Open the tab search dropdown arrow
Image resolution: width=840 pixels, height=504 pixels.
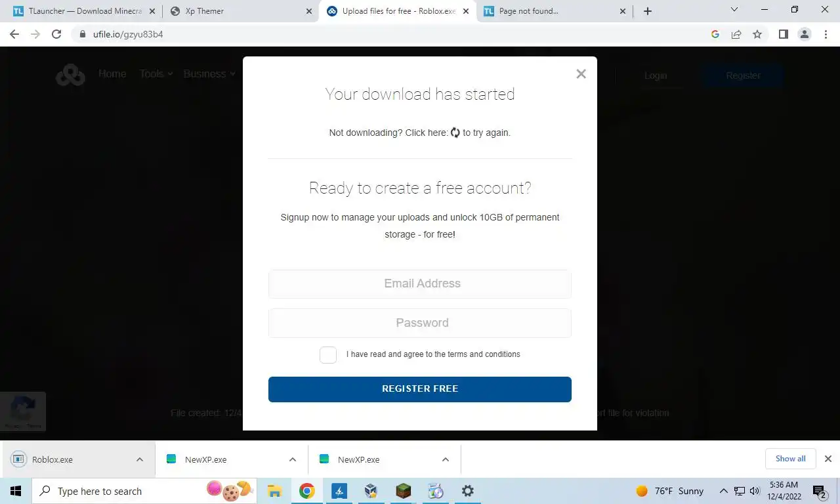click(734, 10)
